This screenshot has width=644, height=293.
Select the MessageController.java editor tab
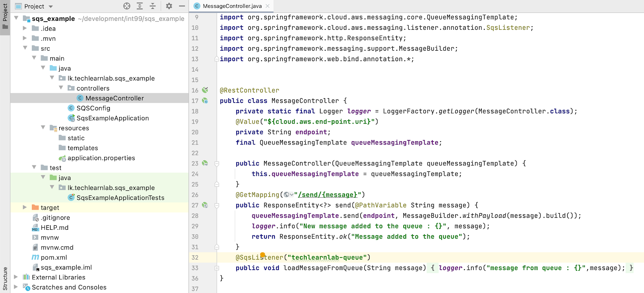click(x=232, y=6)
